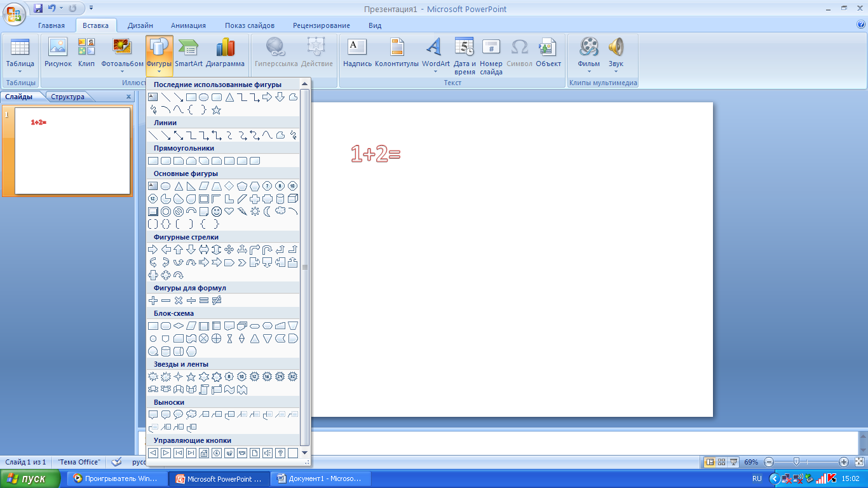Select the Home action button shape
Screen dimensions: 868x488
(x=203, y=453)
